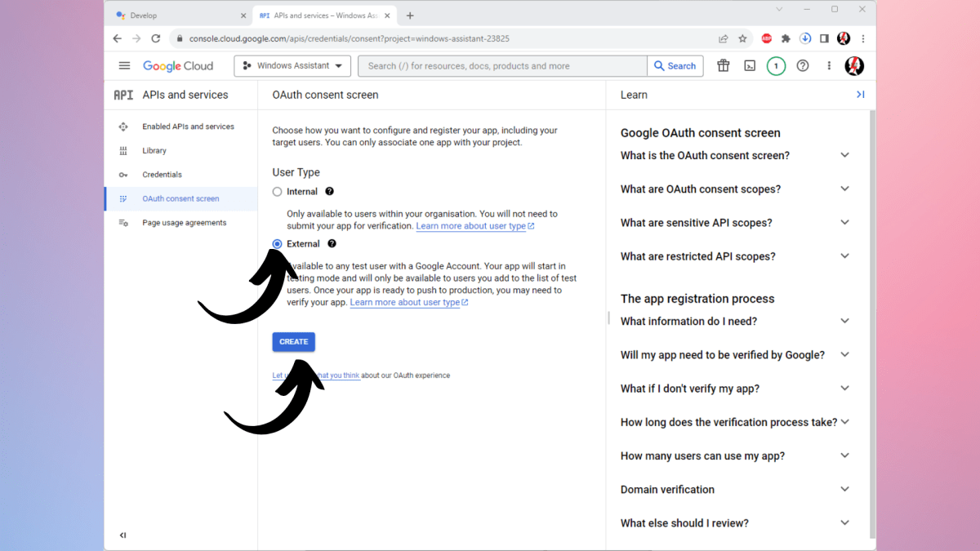
Task: Open the notifications badge showing 1
Action: coord(776,66)
